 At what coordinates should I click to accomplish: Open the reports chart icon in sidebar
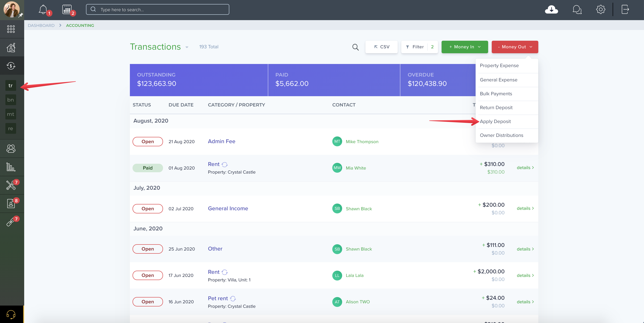(x=11, y=167)
